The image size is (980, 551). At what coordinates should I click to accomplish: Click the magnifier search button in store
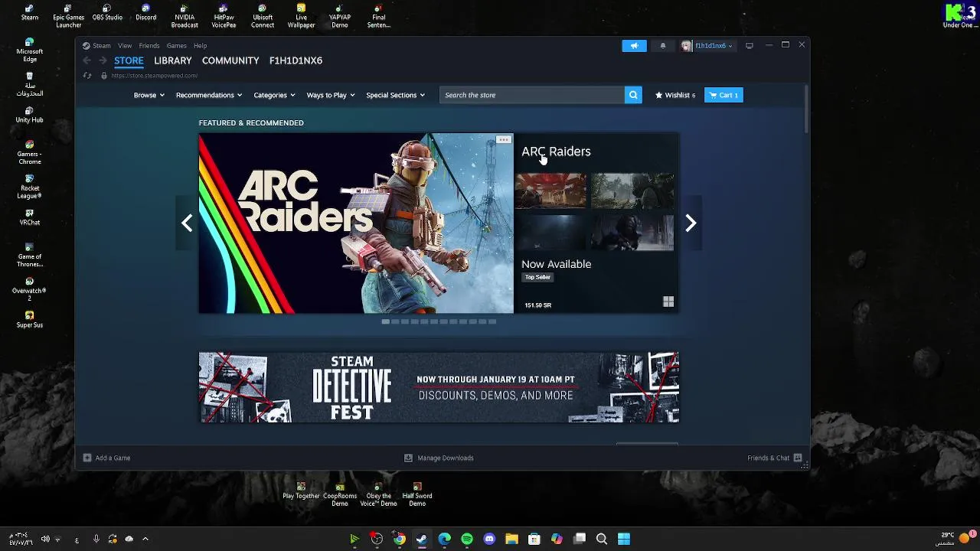point(633,95)
